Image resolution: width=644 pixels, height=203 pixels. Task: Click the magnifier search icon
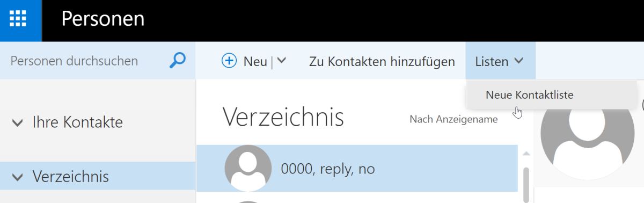pos(177,61)
